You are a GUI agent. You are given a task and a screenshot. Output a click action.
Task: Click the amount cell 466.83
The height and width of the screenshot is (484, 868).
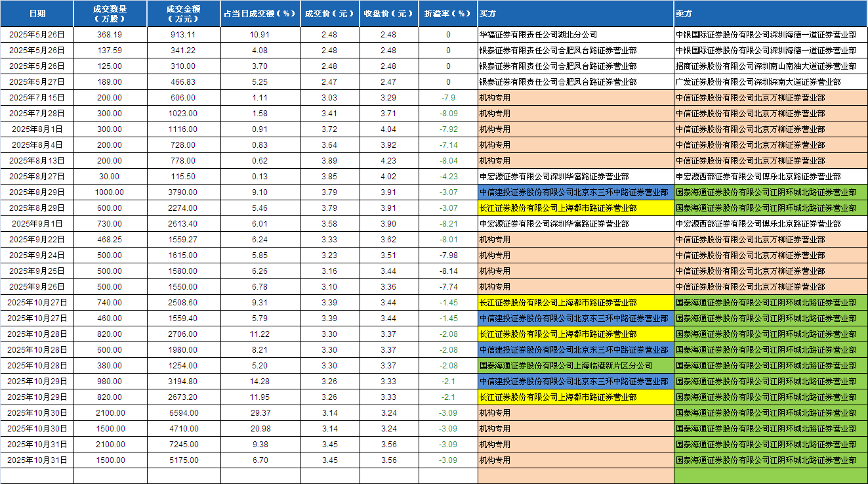[184, 81]
